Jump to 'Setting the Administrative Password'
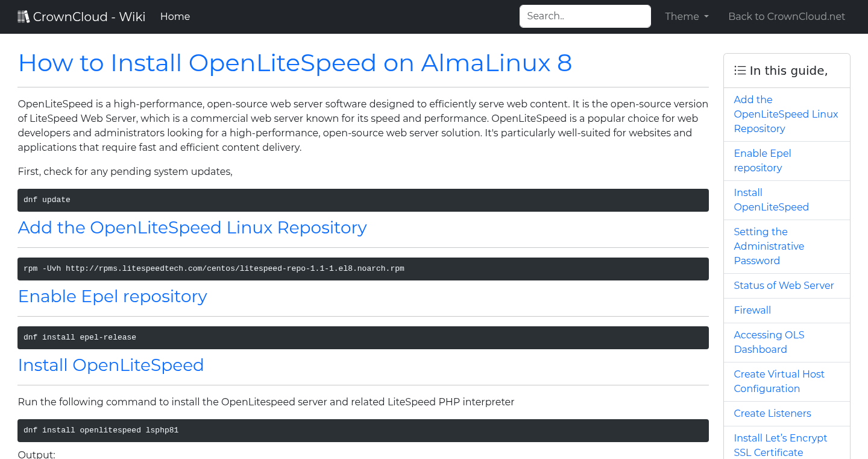The height and width of the screenshot is (459, 868). (769, 246)
